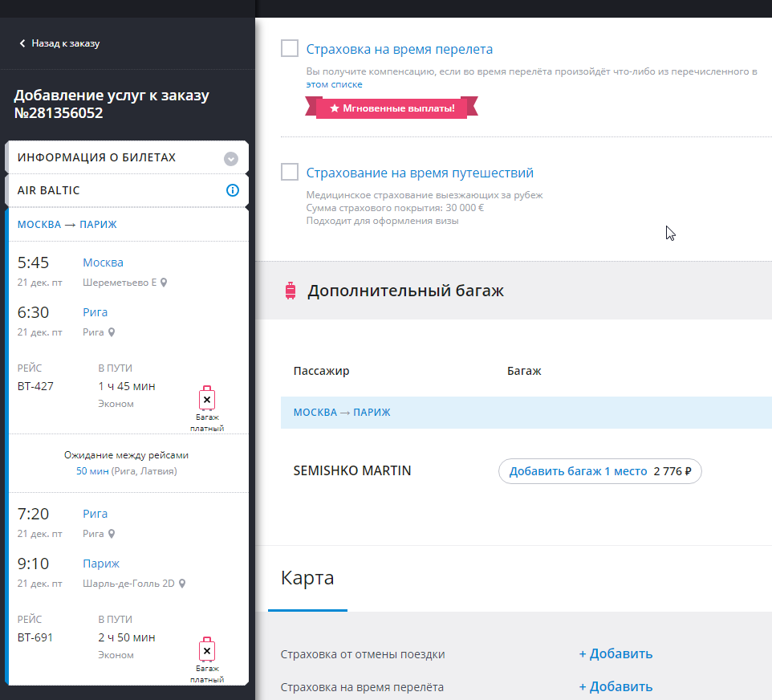Expand Информация о билетах section

point(231,158)
